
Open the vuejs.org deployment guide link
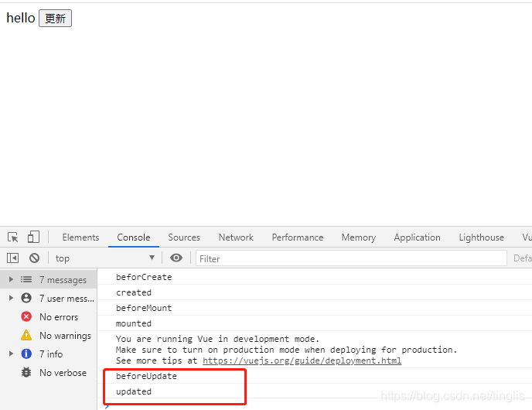(x=302, y=360)
